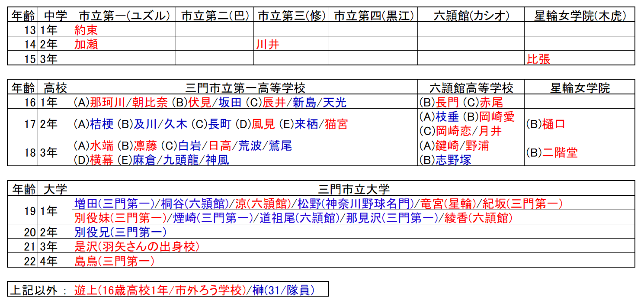Select the age 17 cell

pos(22,123)
